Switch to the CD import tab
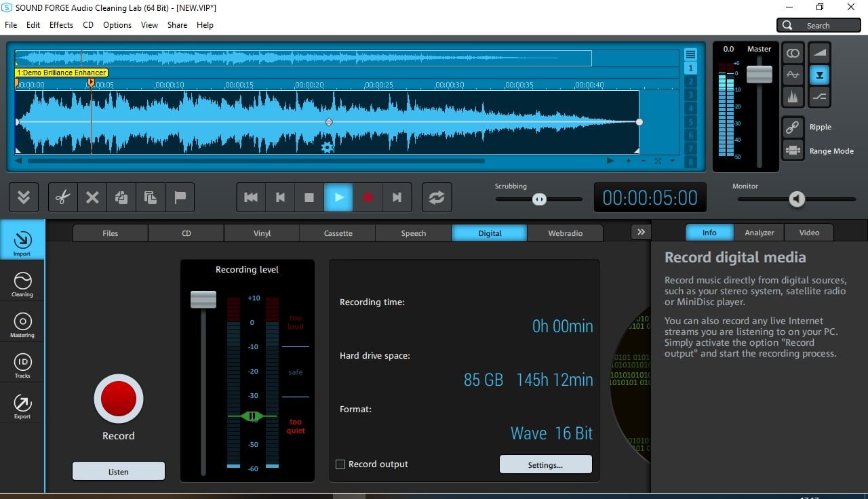The image size is (868, 499). pyautogui.click(x=186, y=233)
